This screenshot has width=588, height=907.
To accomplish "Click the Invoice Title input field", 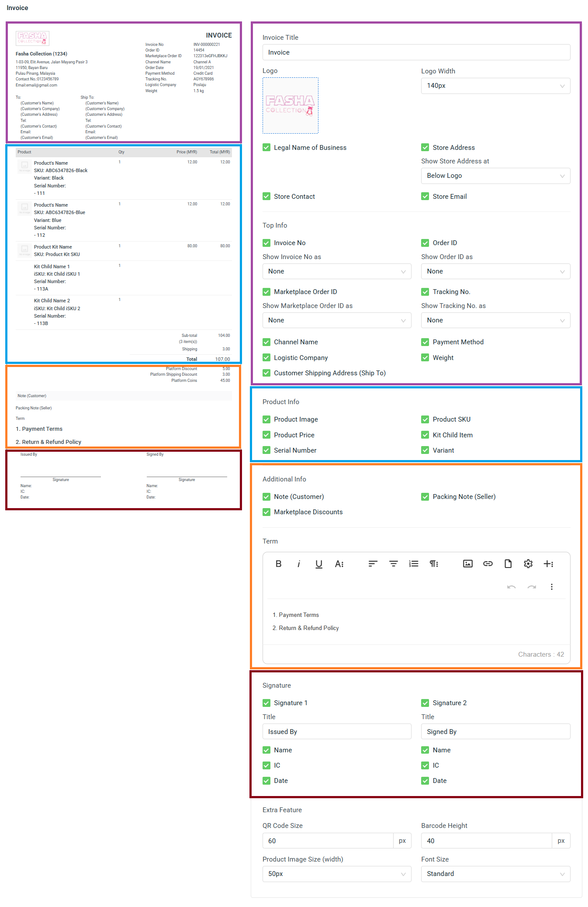I will (x=416, y=52).
